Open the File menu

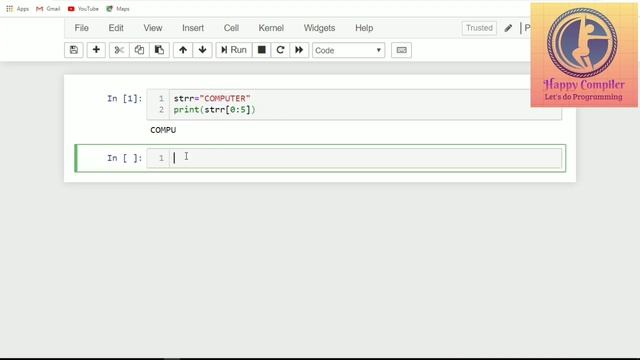tap(82, 28)
